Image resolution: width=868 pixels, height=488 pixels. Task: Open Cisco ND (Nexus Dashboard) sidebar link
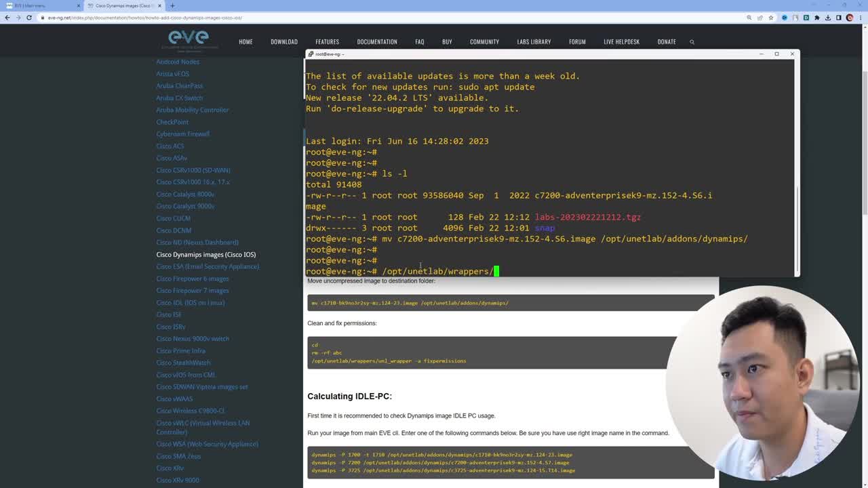(197, 243)
